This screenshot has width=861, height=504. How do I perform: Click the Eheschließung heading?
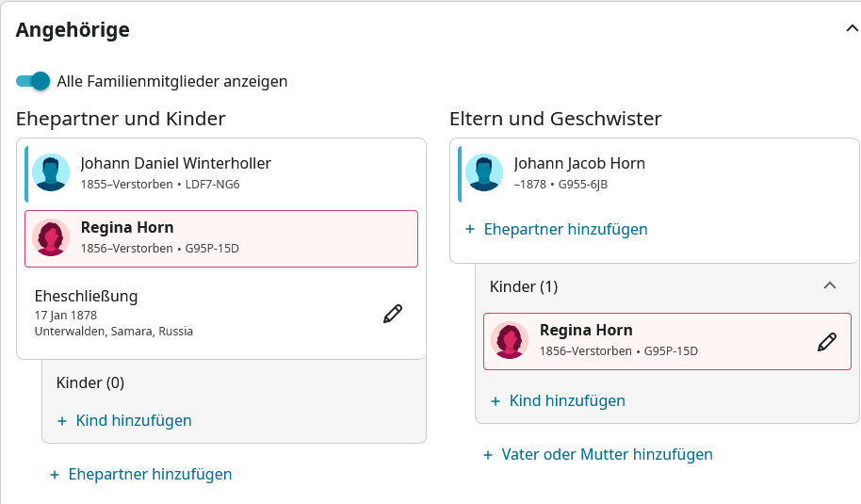(x=87, y=296)
